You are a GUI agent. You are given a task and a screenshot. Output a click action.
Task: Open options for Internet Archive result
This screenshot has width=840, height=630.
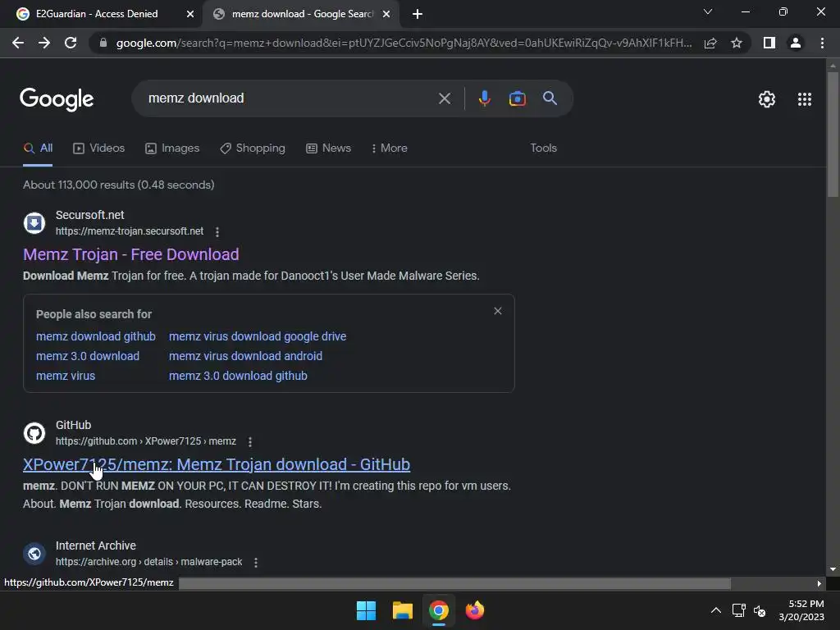coord(256,563)
